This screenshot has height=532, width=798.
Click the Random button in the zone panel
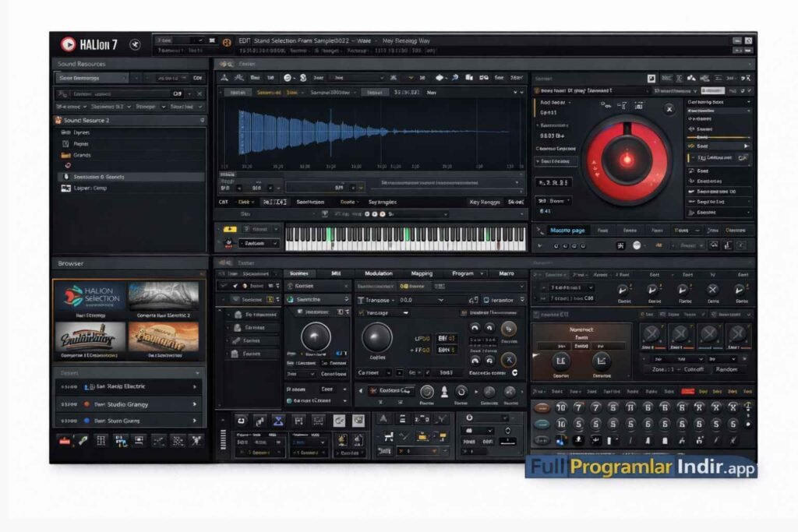pyautogui.click(x=726, y=369)
